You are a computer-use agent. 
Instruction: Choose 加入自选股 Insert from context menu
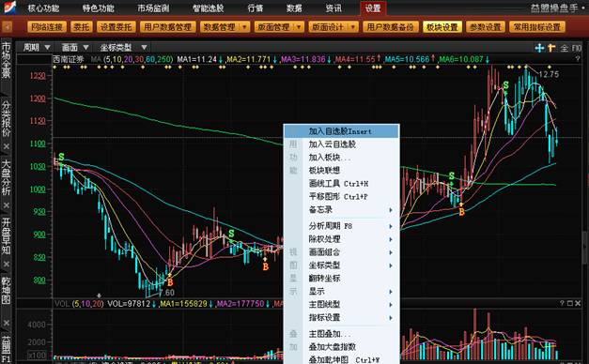(x=341, y=131)
